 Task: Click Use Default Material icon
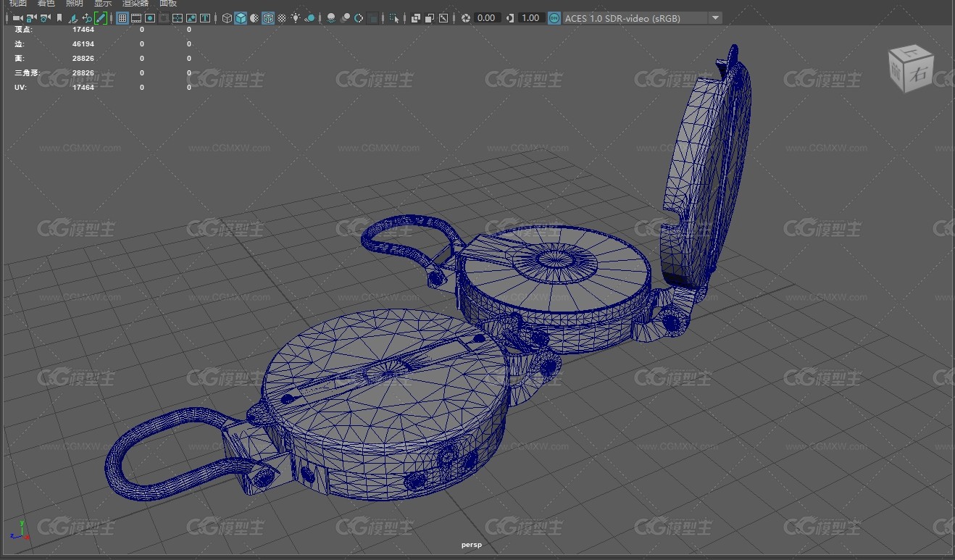(x=254, y=18)
